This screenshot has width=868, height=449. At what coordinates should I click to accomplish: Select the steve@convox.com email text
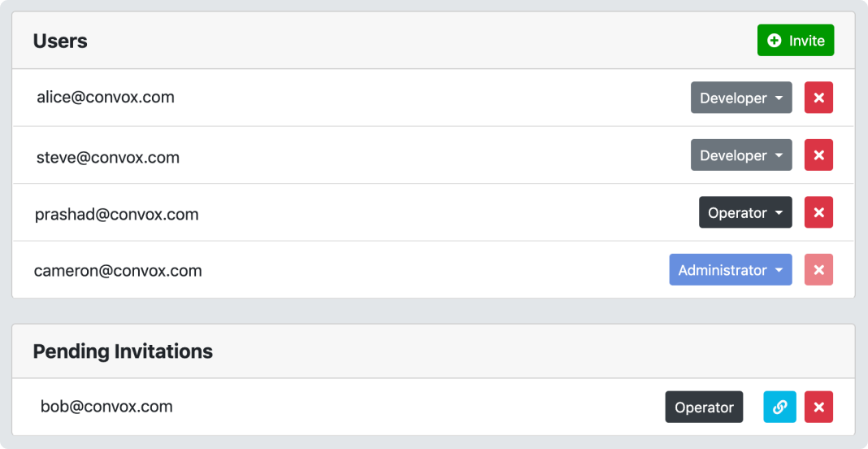point(108,158)
